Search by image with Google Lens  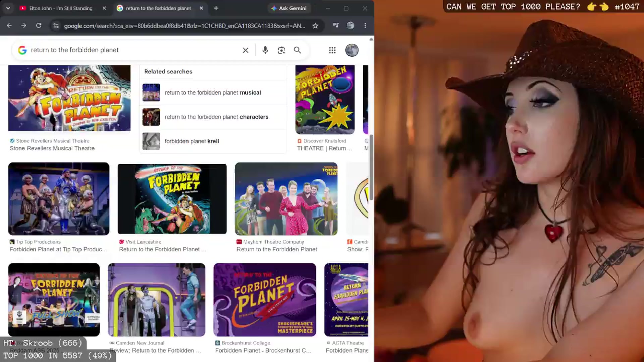(281, 50)
